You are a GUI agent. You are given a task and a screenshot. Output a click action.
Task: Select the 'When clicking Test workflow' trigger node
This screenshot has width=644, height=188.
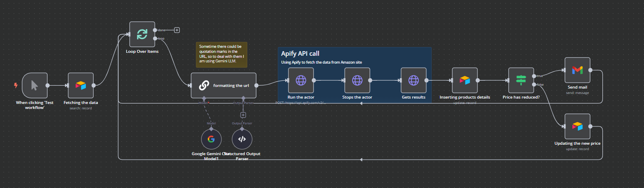pyautogui.click(x=35, y=85)
